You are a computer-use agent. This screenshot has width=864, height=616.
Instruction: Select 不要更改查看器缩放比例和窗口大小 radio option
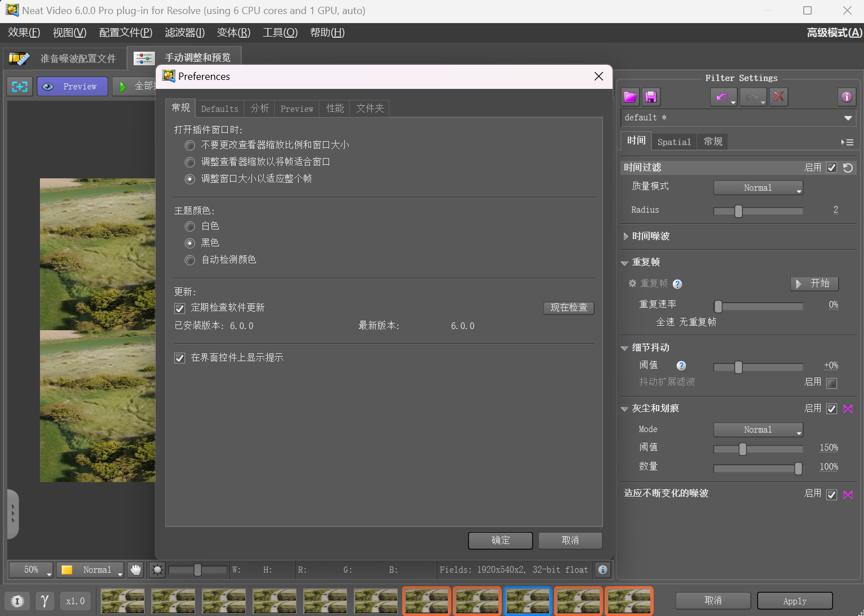tap(190, 145)
